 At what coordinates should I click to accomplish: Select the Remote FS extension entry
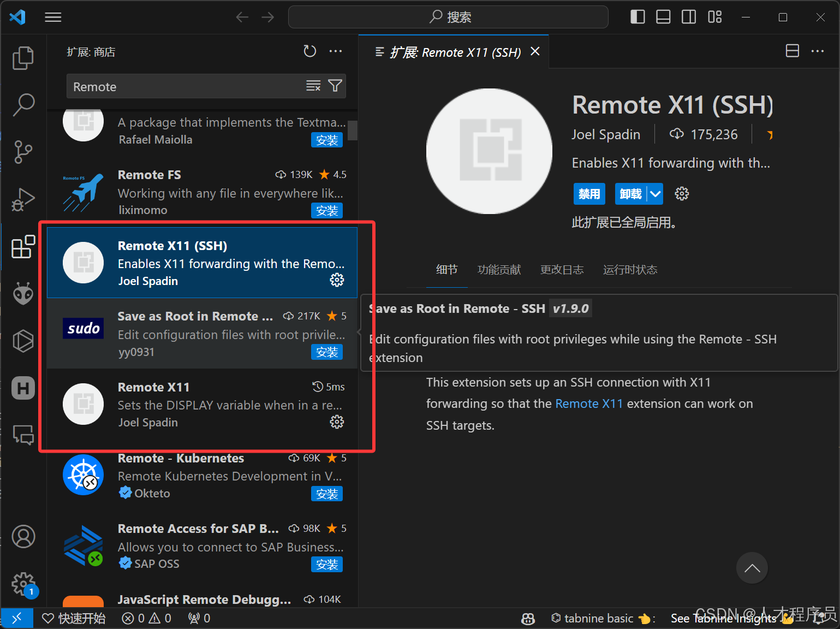coord(202,192)
